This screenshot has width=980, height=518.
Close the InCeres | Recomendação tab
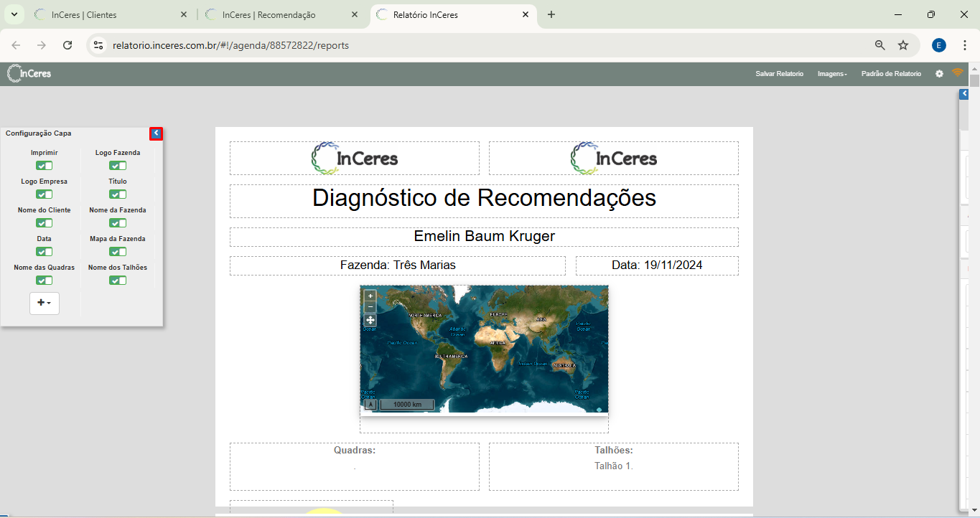tap(355, 14)
